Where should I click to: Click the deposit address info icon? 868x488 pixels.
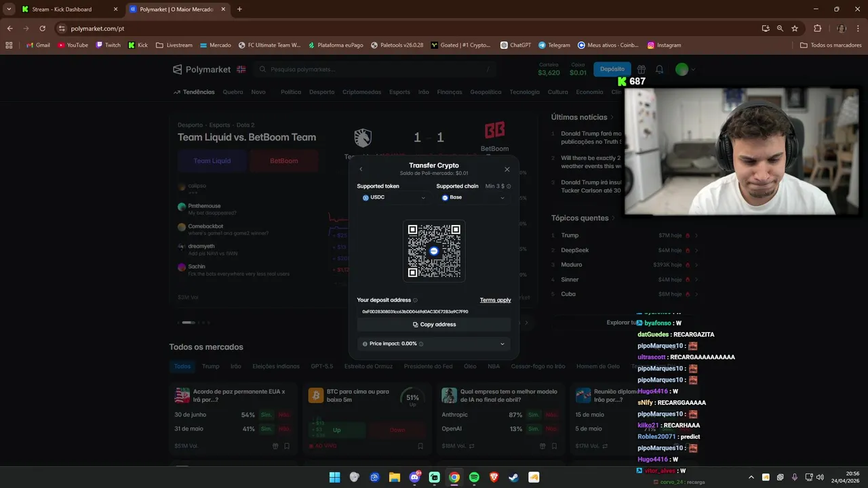tap(415, 300)
